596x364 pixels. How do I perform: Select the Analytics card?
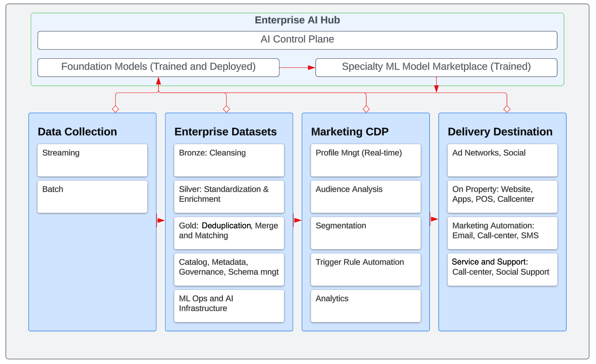366,306
